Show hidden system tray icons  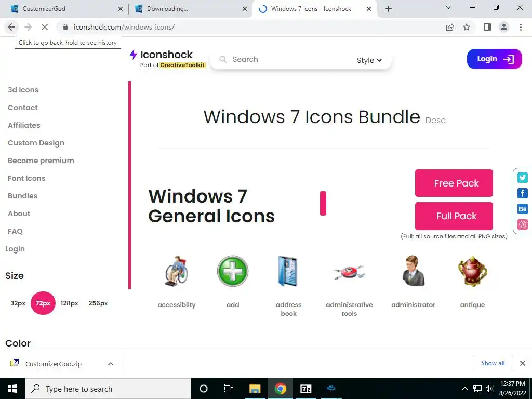465,389
